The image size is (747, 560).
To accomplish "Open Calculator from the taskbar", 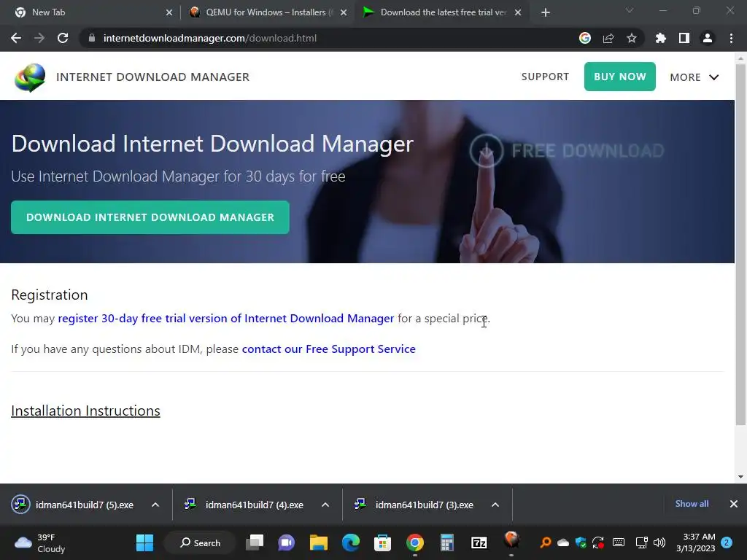I will [447, 542].
